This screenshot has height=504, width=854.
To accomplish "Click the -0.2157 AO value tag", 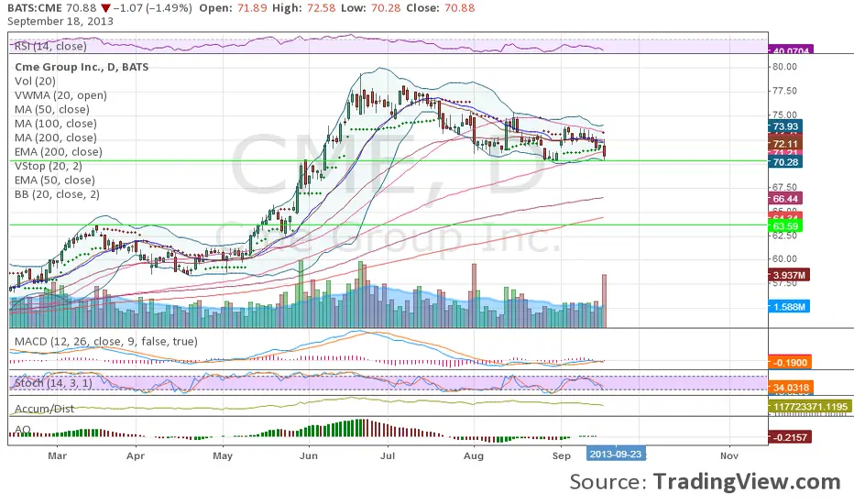I will click(x=790, y=437).
